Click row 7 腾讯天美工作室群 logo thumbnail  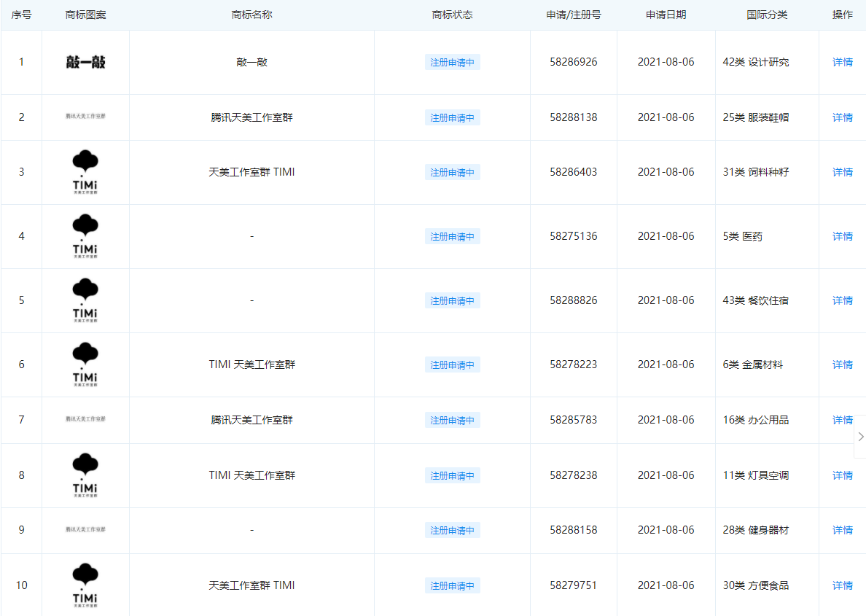[x=85, y=419]
